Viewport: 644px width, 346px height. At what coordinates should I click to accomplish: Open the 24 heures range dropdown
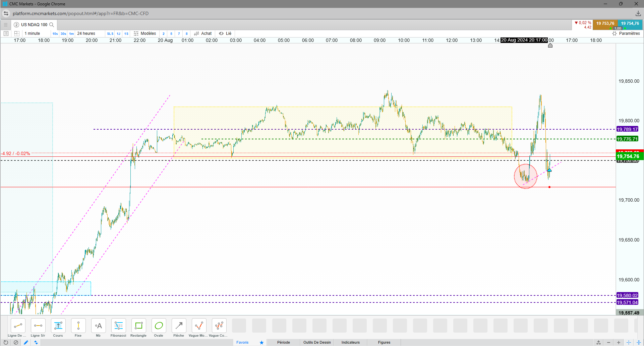point(86,33)
